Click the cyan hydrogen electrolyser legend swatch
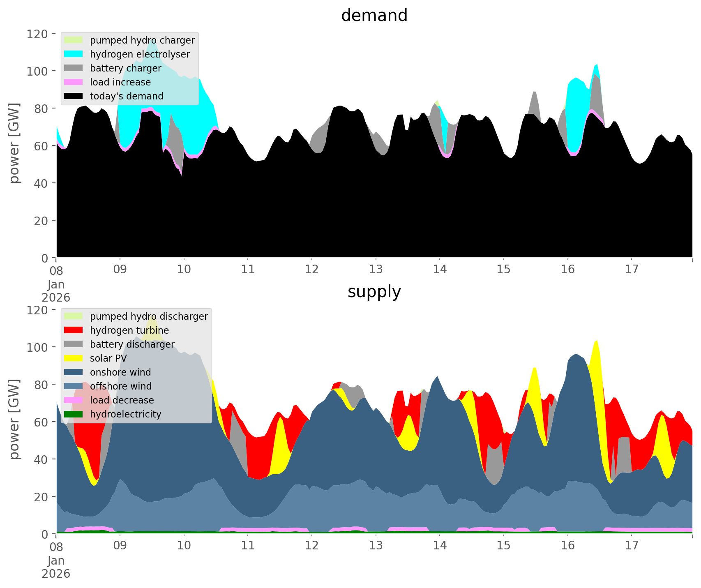This screenshot has height=588, width=701. (x=74, y=54)
